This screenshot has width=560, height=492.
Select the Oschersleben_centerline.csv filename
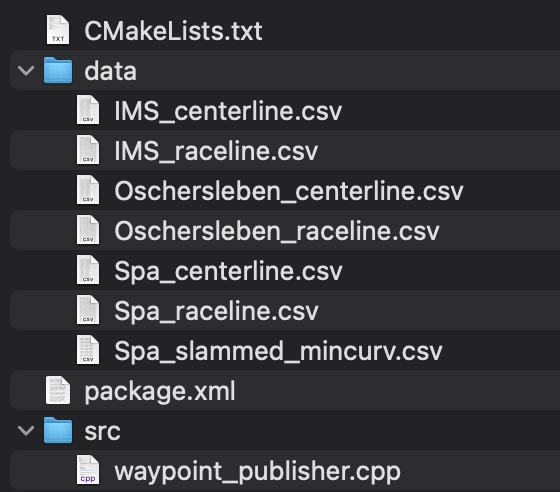coord(289,191)
